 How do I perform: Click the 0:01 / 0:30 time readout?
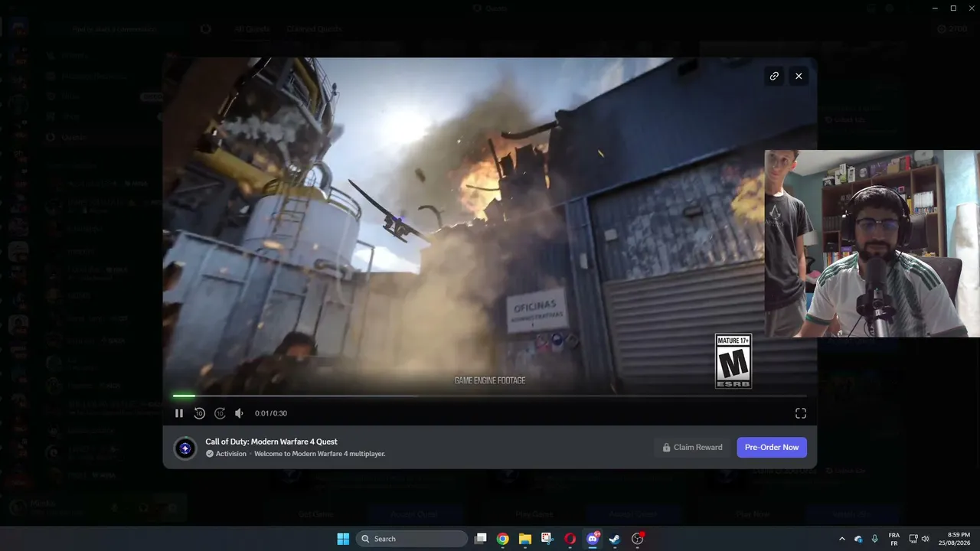[271, 413]
